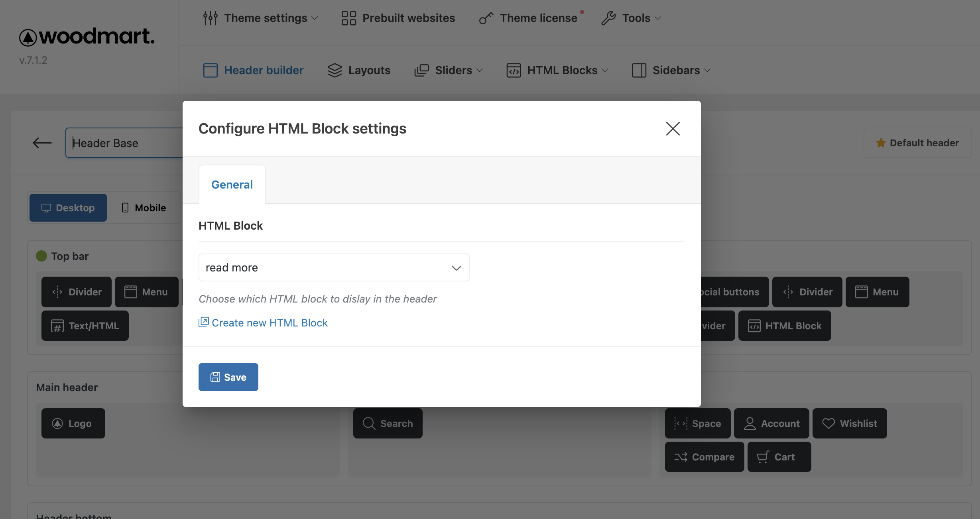The height and width of the screenshot is (519, 980).
Task: Click the heart icon on Wishlist element
Action: pyautogui.click(x=828, y=423)
